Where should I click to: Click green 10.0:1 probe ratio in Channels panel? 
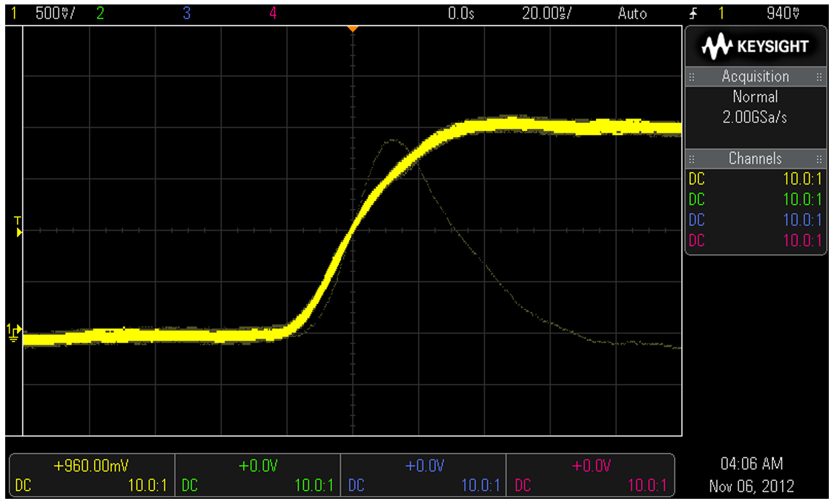tap(803, 199)
